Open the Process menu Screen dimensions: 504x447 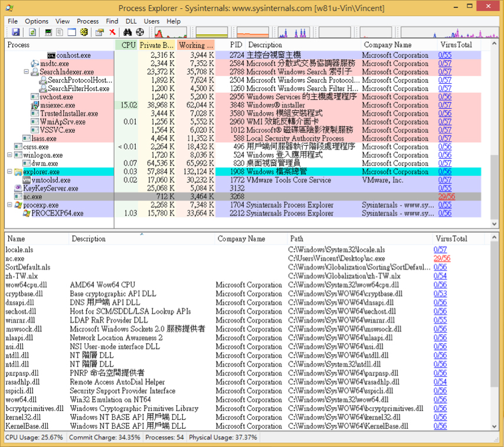[x=87, y=21]
